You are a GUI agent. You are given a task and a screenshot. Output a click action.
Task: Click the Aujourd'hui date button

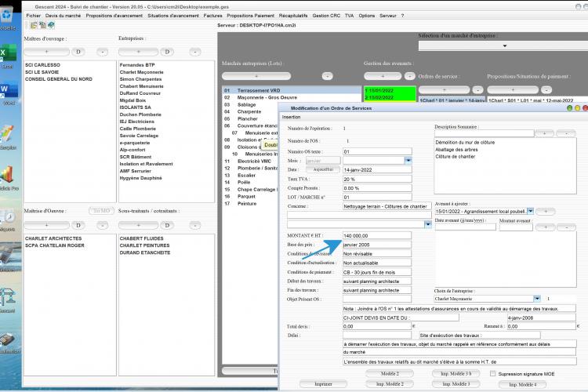tap(323, 169)
